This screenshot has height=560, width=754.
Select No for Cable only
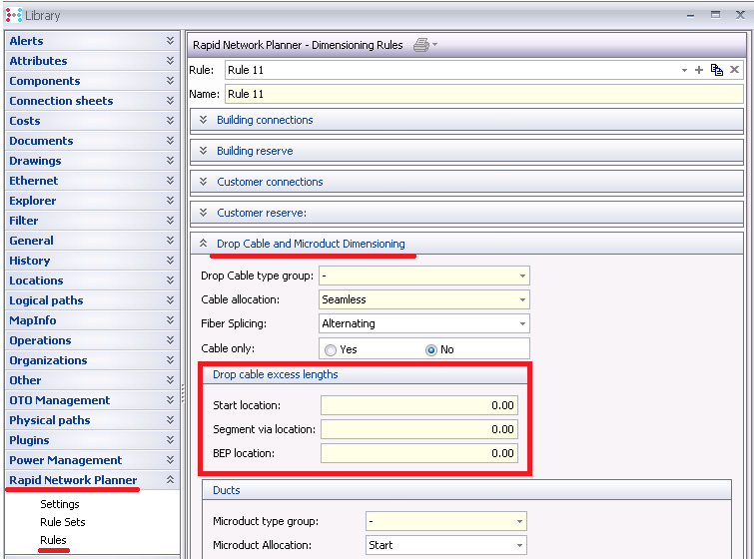(430, 350)
